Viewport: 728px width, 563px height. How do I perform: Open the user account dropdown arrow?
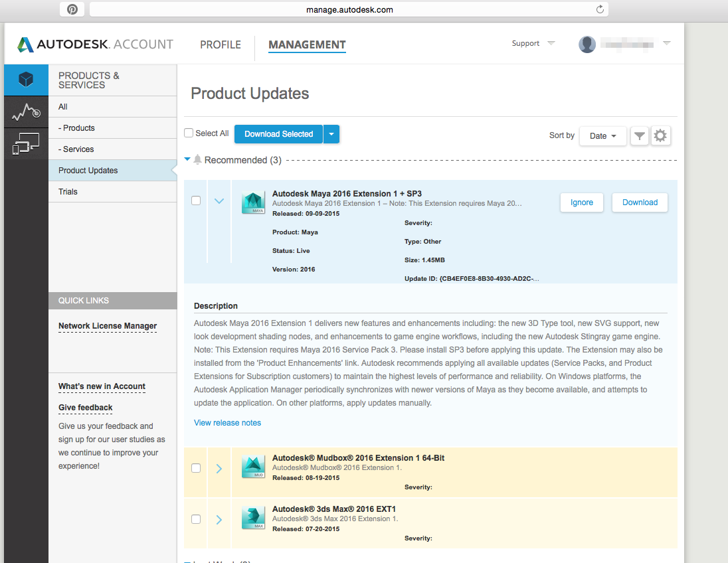[x=667, y=43]
